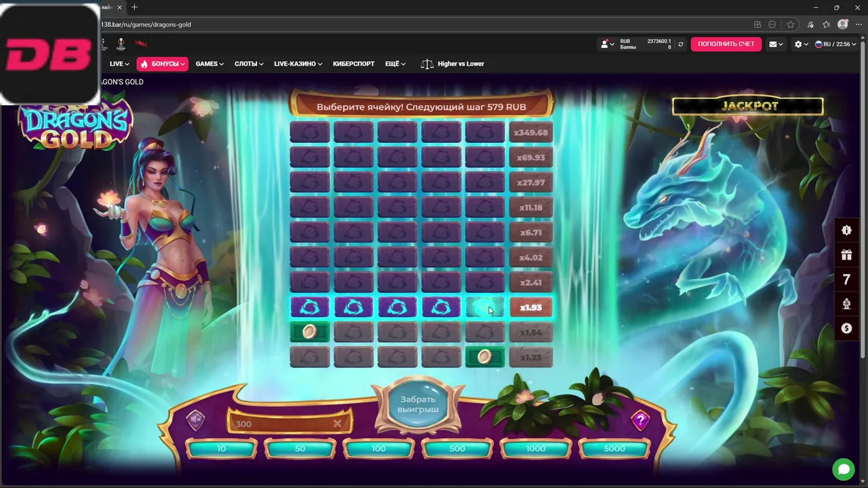Open the gift box sidebar icon

click(846, 255)
